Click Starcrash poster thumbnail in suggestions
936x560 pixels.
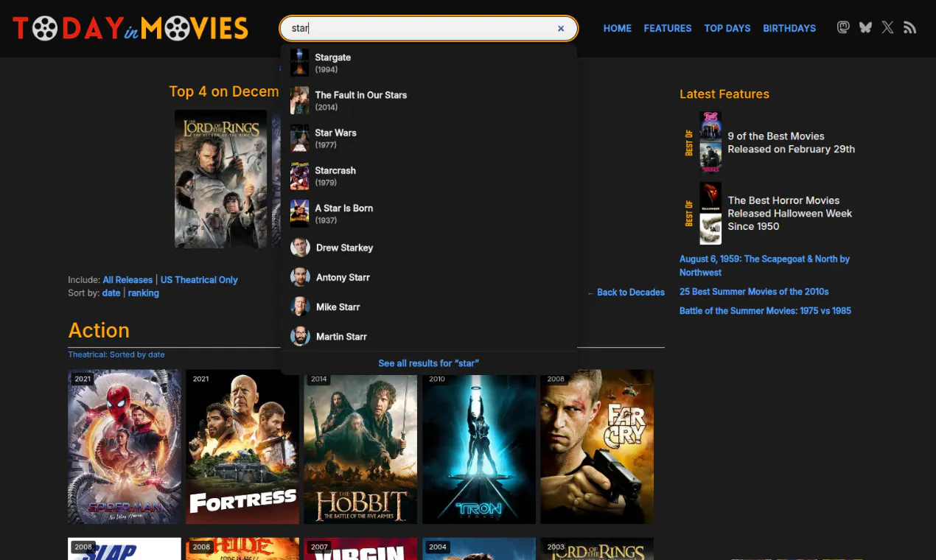(299, 176)
